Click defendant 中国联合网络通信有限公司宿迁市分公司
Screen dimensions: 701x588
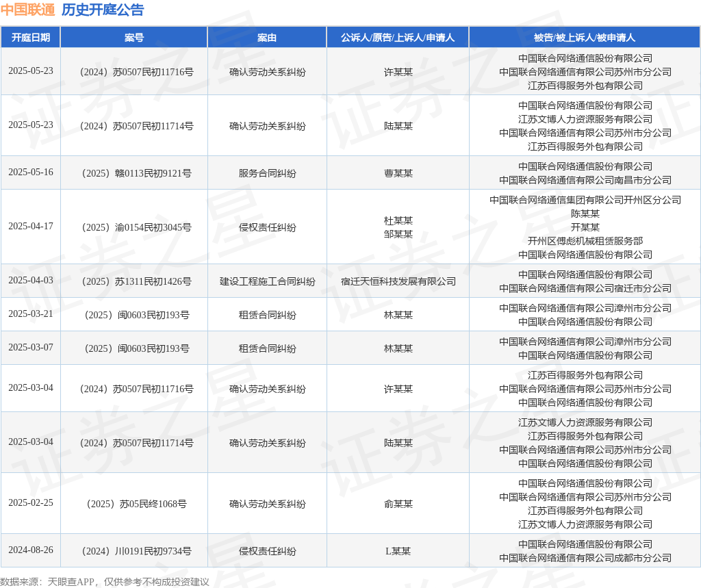tap(585, 288)
